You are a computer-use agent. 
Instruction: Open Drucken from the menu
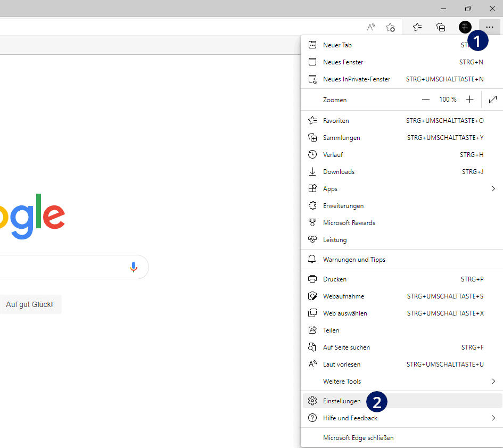coord(334,279)
